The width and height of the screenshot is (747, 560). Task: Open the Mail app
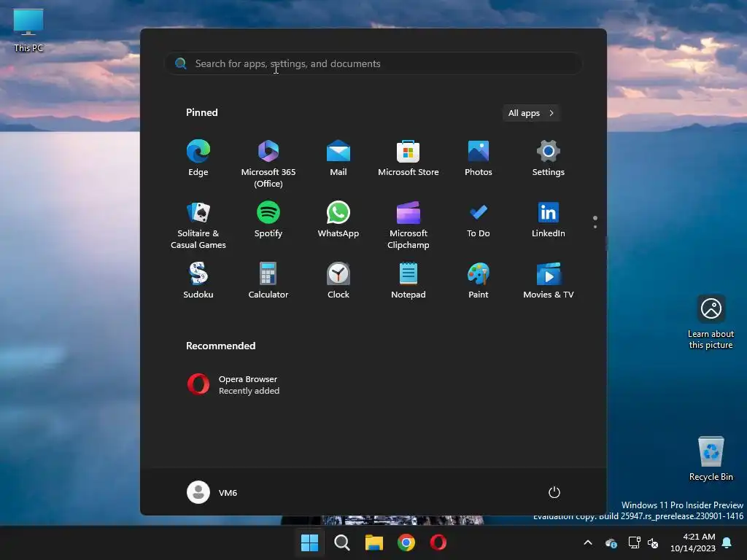tap(338, 158)
